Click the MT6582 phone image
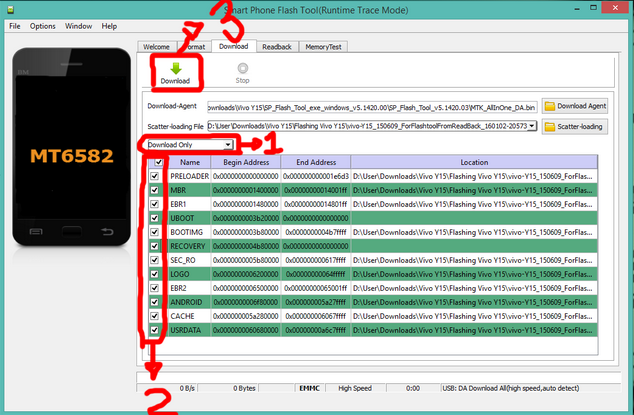This screenshot has width=634, height=415. tap(72, 146)
